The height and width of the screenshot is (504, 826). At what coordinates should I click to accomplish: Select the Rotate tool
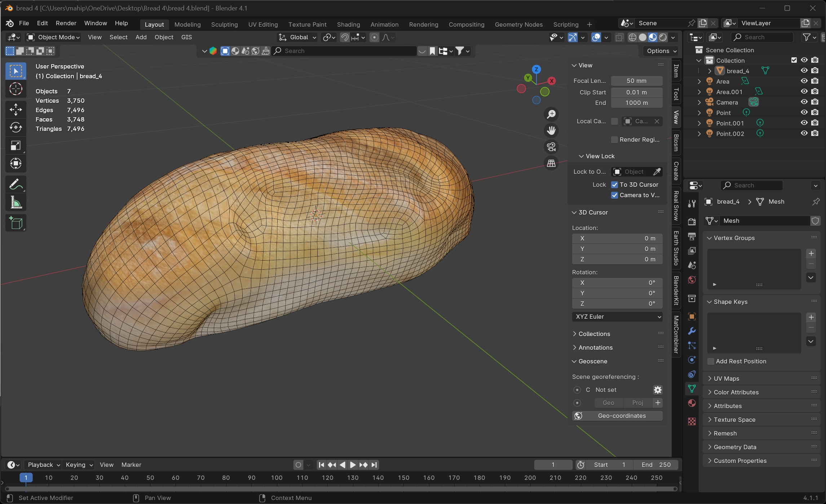pyautogui.click(x=16, y=128)
